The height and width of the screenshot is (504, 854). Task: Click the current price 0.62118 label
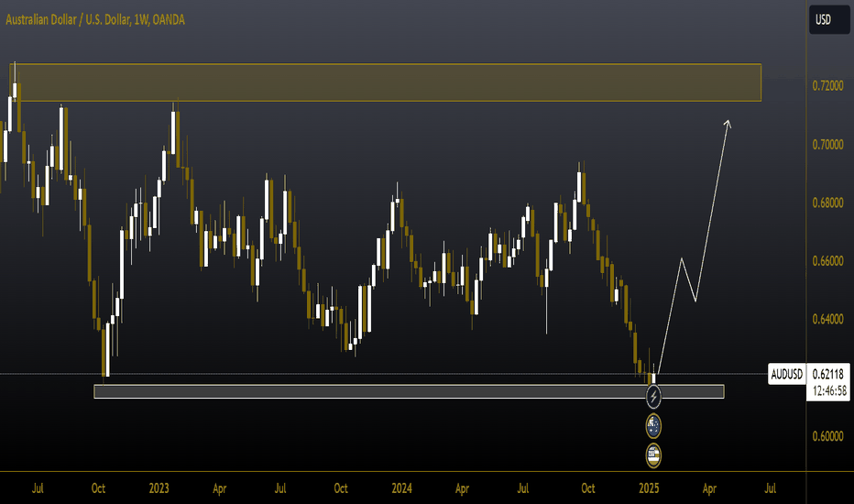[827, 374]
